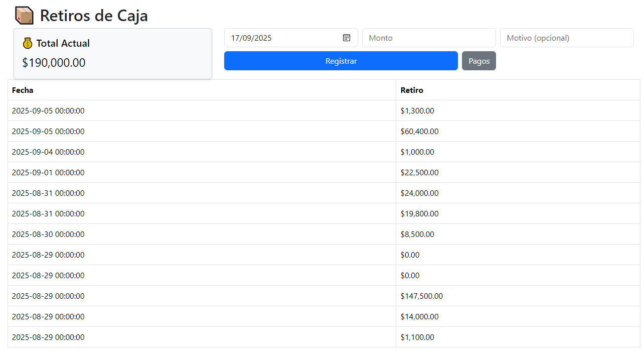This screenshot has height=356, width=644.
Task: Select the $1,100.00 withdrawal in last row
Action: (417, 337)
